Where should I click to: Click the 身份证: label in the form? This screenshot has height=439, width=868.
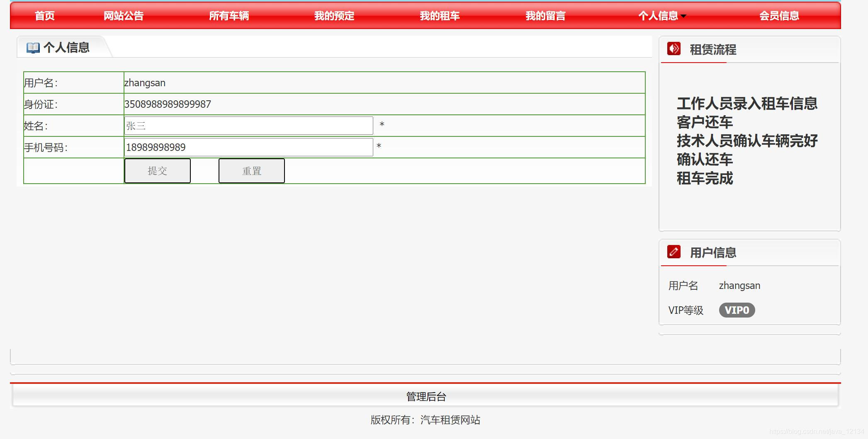tap(41, 104)
